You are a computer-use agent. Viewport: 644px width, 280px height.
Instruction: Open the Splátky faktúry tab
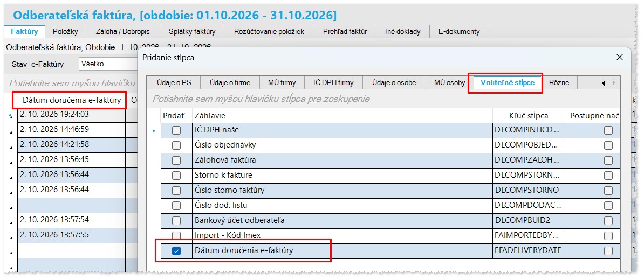coord(193,32)
